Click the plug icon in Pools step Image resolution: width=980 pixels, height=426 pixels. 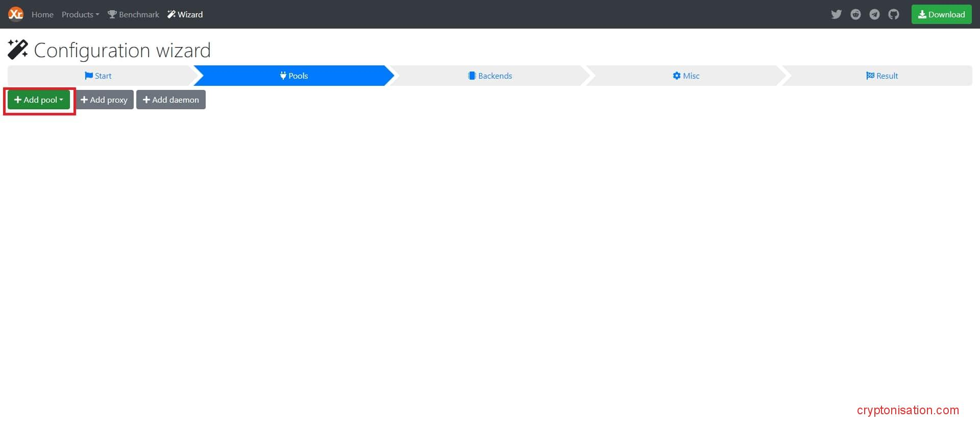[283, 76]
